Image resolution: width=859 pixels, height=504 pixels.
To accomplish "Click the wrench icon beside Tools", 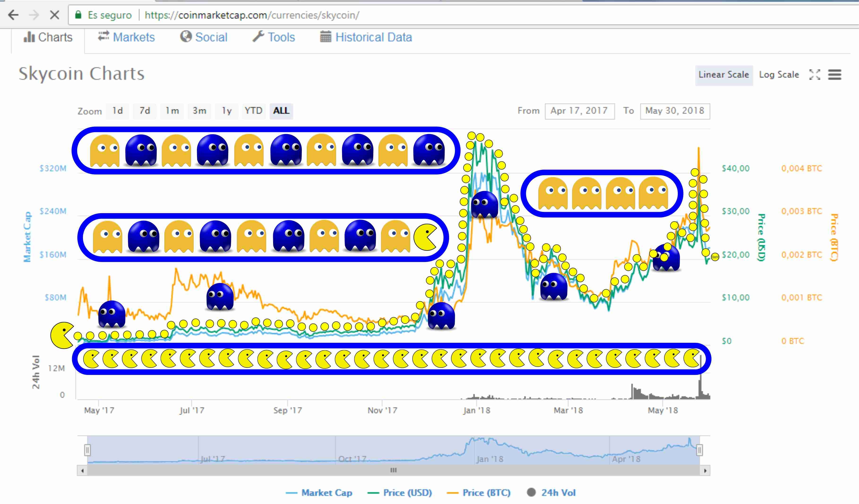I will tap(258, 36).
